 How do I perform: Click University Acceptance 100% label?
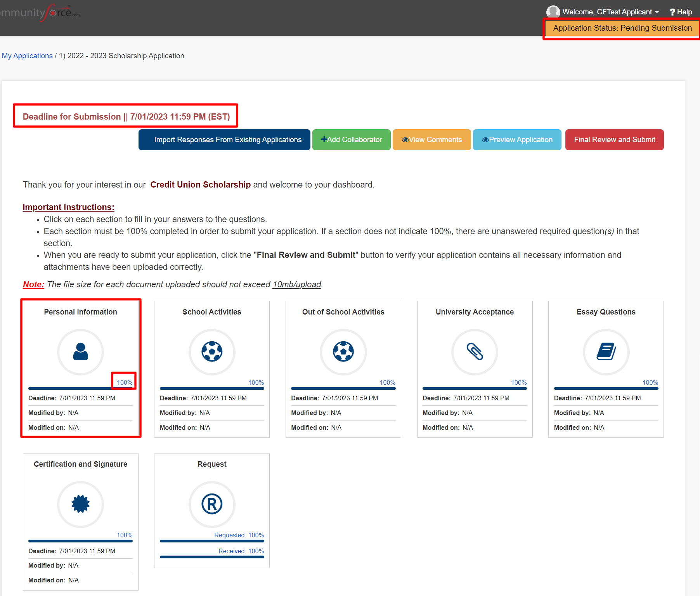(x=519, y=382)
